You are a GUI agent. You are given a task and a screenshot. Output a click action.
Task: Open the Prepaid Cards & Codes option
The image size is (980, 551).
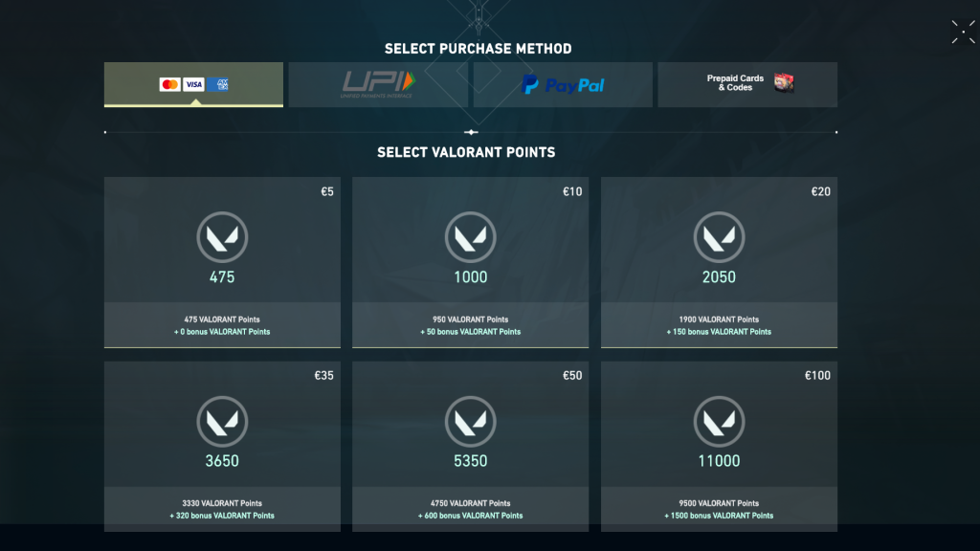point(735,83)
